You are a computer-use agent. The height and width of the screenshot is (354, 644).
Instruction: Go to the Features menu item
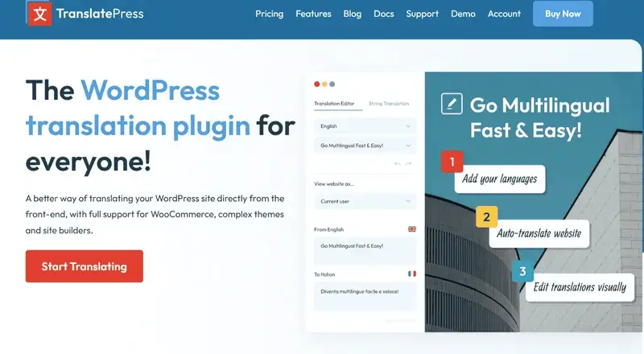pyautogui.click(x=313, y=14)
